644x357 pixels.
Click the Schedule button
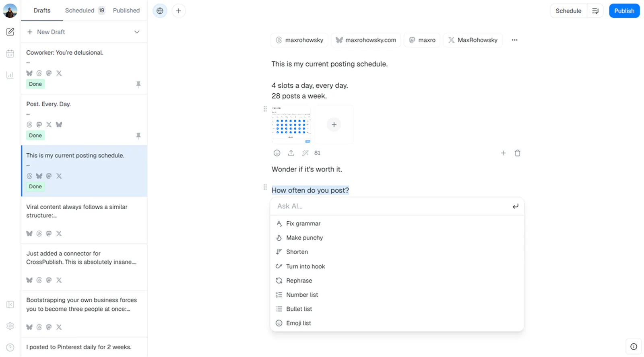(x=568, y=11)
